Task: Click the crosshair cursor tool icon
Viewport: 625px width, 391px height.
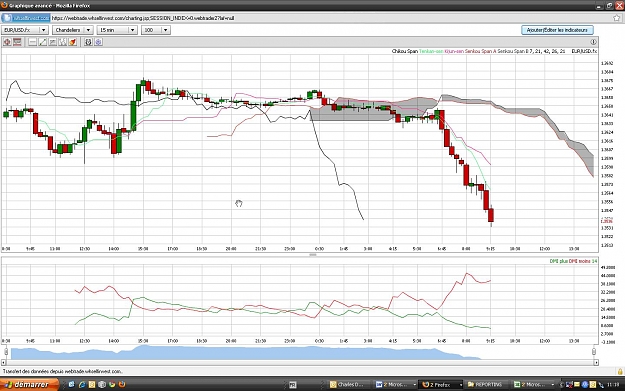Action: tap(7, 42)
